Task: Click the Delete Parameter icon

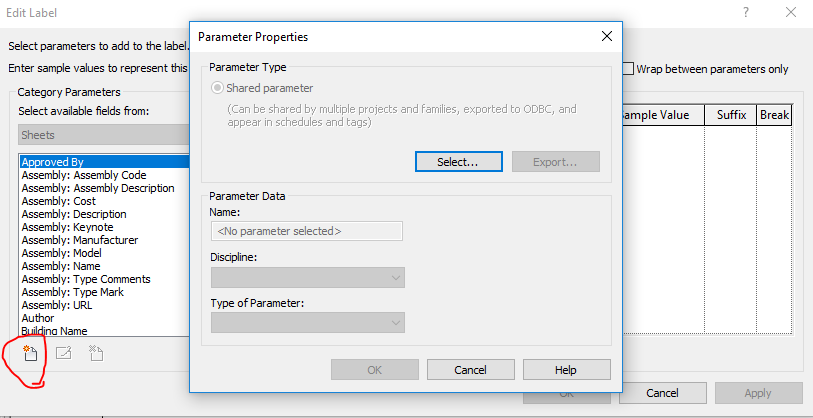Action: pyautogui.click(x=96, y=354)
